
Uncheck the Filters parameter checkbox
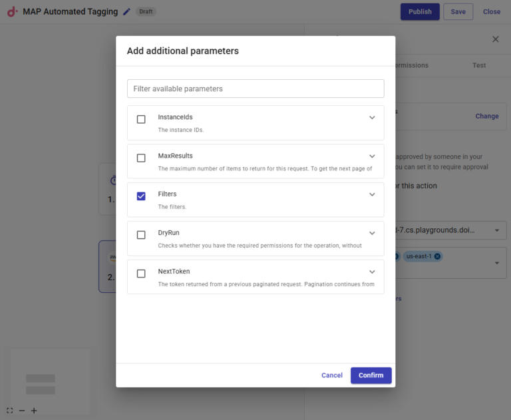[x=141, y=196]
